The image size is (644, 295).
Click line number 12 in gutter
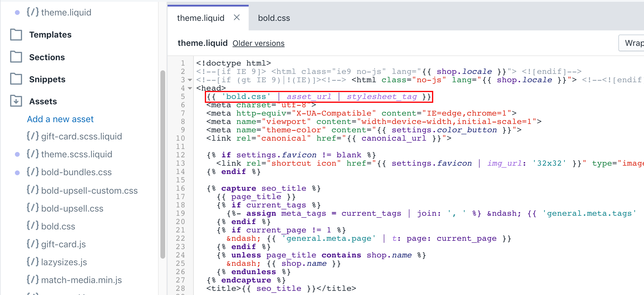(x=180, y=155)
